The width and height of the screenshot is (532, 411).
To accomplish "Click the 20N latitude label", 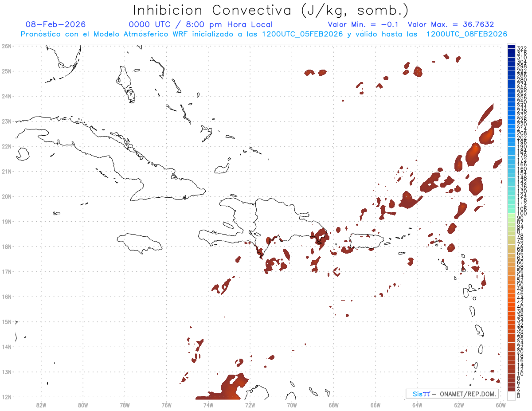I will click(x=7, y=196).
